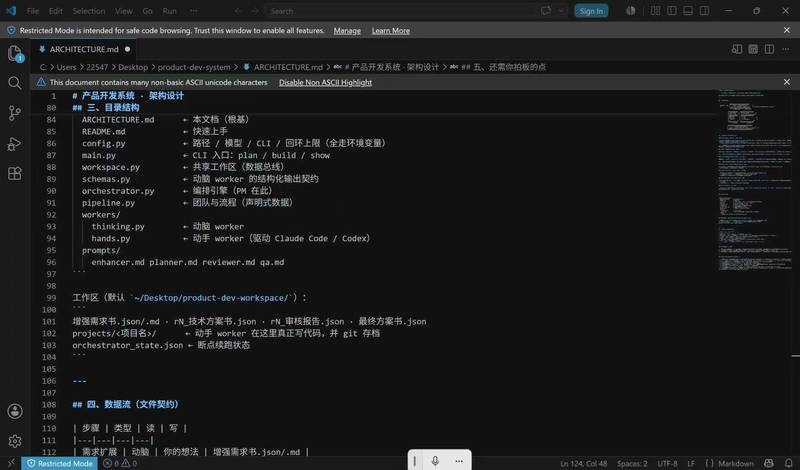Open the Source Control view
800x470 pixels.
pyautogui.click(x=15, y=113)
